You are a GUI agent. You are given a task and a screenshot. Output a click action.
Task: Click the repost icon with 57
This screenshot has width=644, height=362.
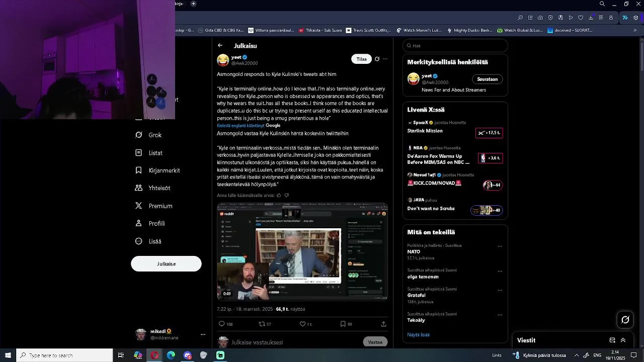[265, 324]
